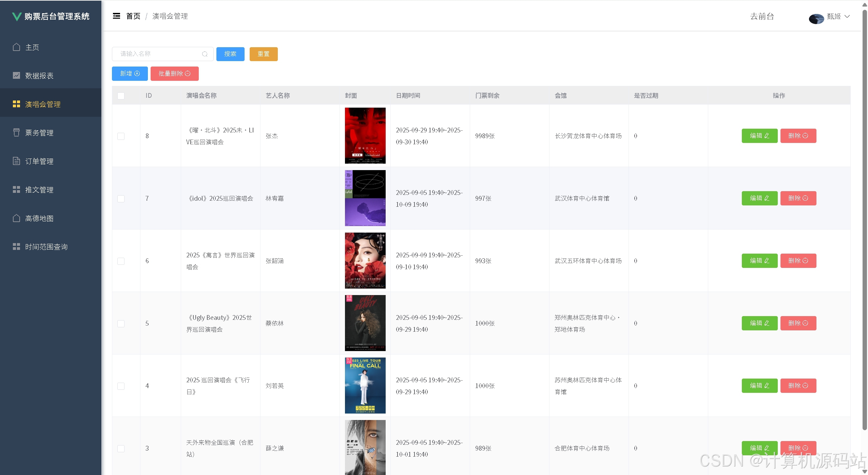The height and width of the screenshot is (475, 868).
Task: Open 推文管理 in the sidebar
Action: 51,190
